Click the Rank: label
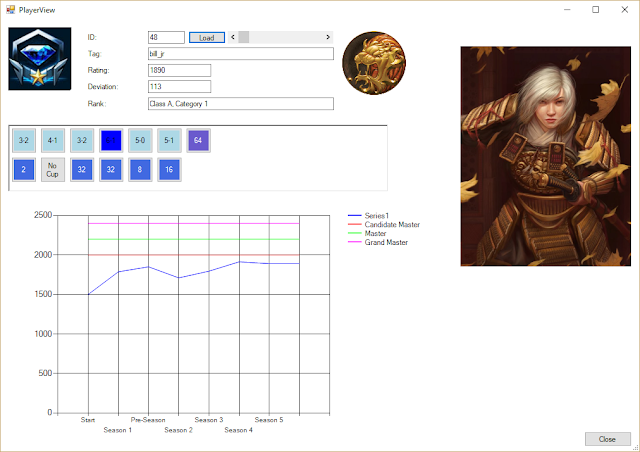Screen dimensions: 640x452 click(x=97, y=104)
